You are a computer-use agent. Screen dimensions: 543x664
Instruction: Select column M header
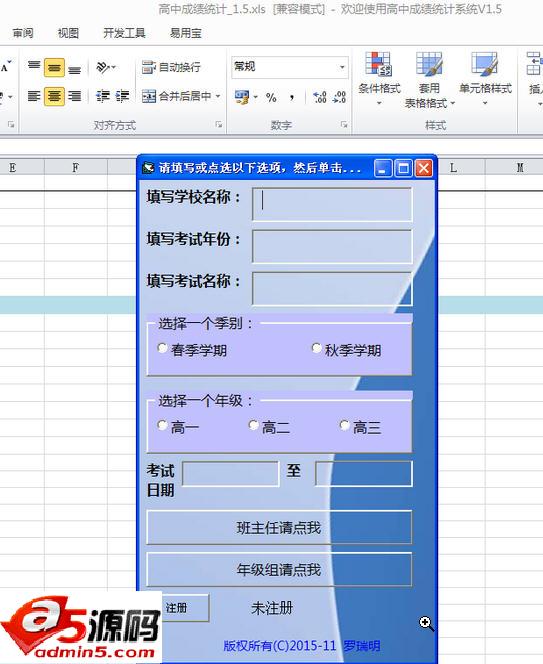point(520,168)
